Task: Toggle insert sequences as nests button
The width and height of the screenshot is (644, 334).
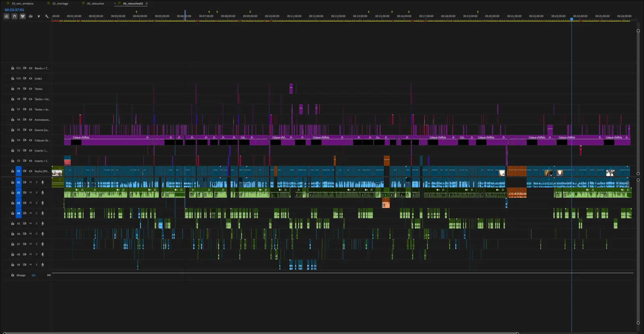Action: coord(6,16)
